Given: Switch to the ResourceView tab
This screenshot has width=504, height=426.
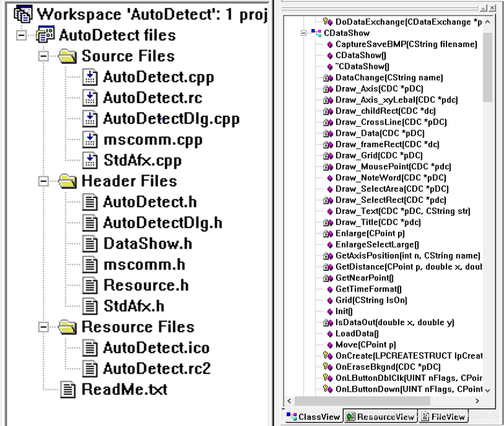Looking at the screenshot, I should pos(380,417).
